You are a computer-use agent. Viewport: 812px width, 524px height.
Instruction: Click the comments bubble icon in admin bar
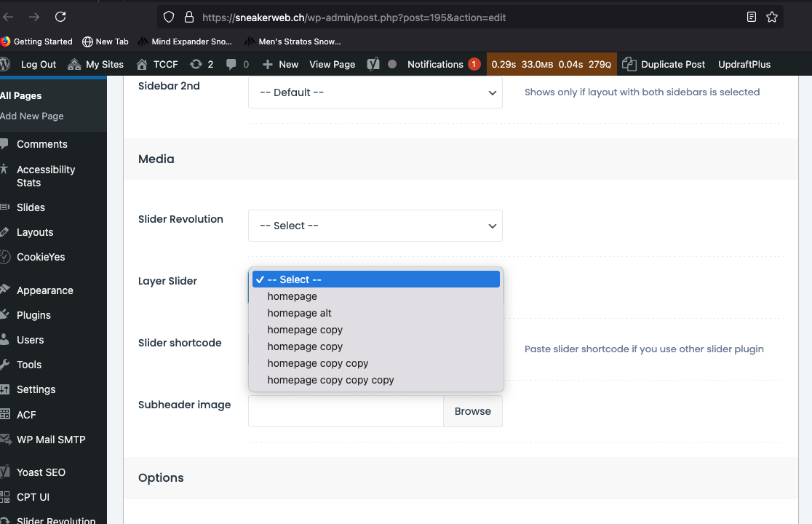(231, 64)
